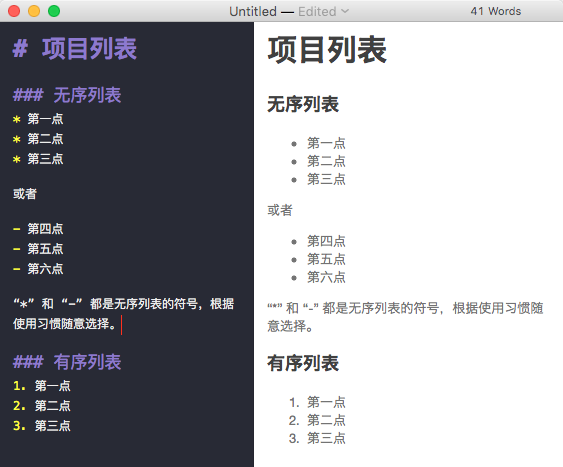The height and width of the screenshot is (467, 563).
Task: Click '或者' in the dark editor pane
Action: point(25,194)
